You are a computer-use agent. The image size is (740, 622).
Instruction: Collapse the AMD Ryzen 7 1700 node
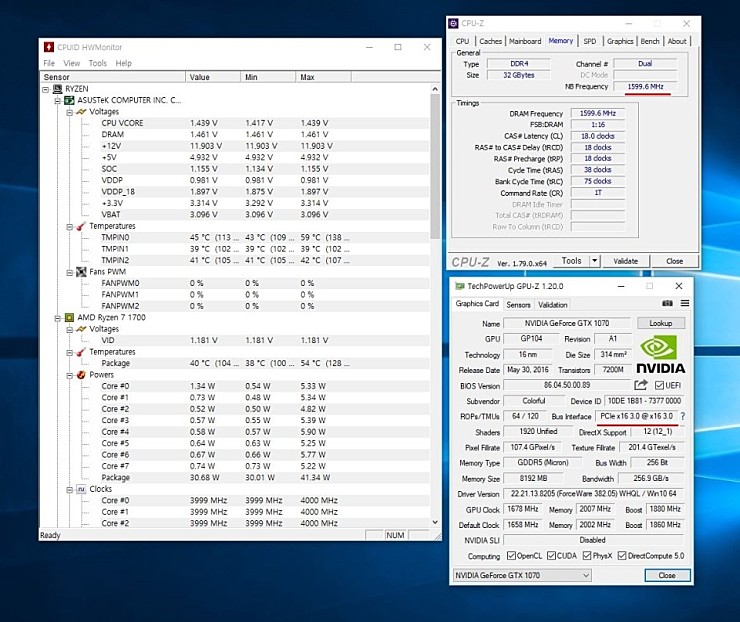58,318
